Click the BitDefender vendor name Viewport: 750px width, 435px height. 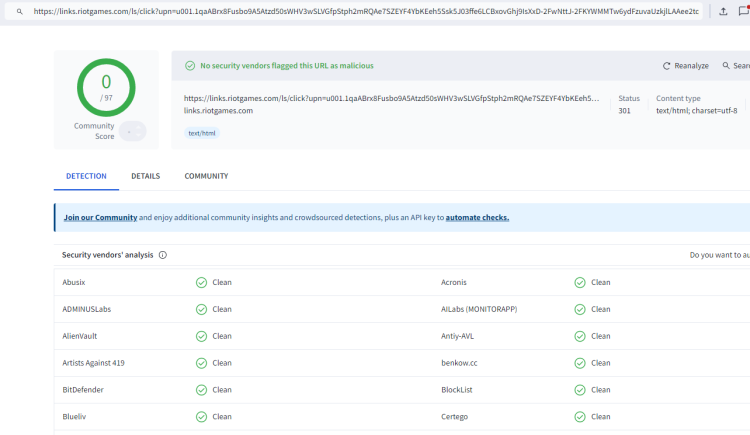(83, 390)
